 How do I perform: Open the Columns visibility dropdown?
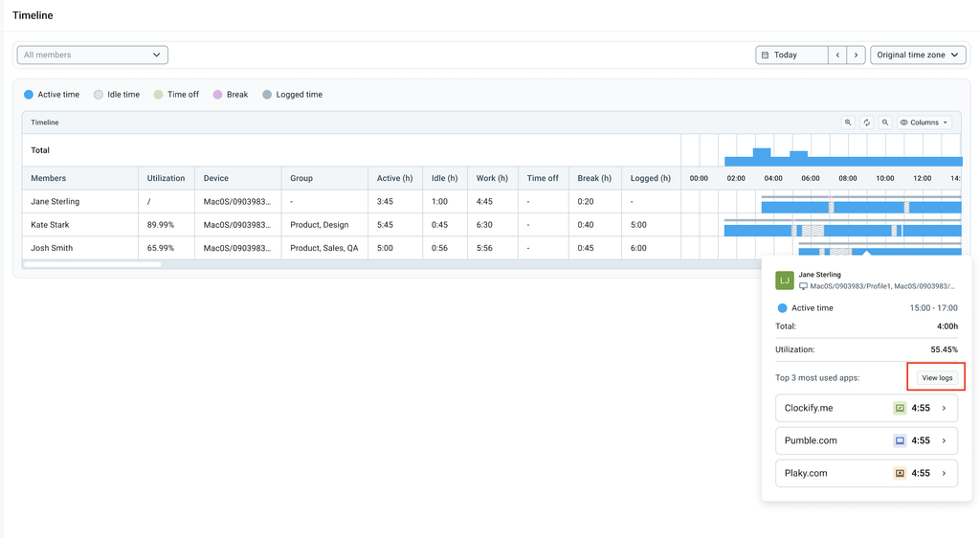point(924,123)
